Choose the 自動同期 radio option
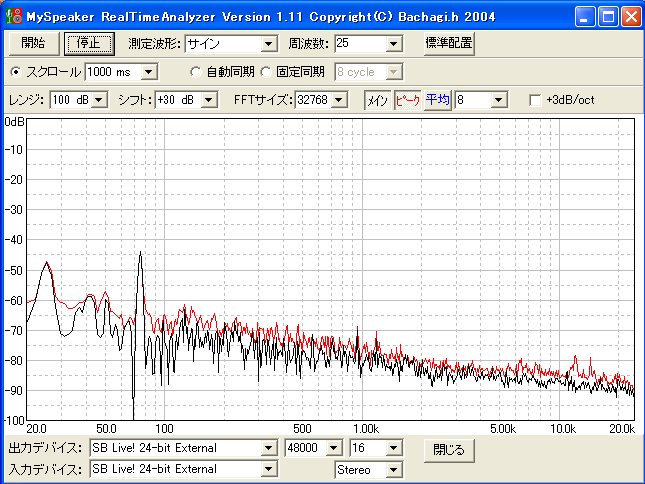Image resolution: width=645 pixels, height=484 pixels. click(x=196, y=72)
